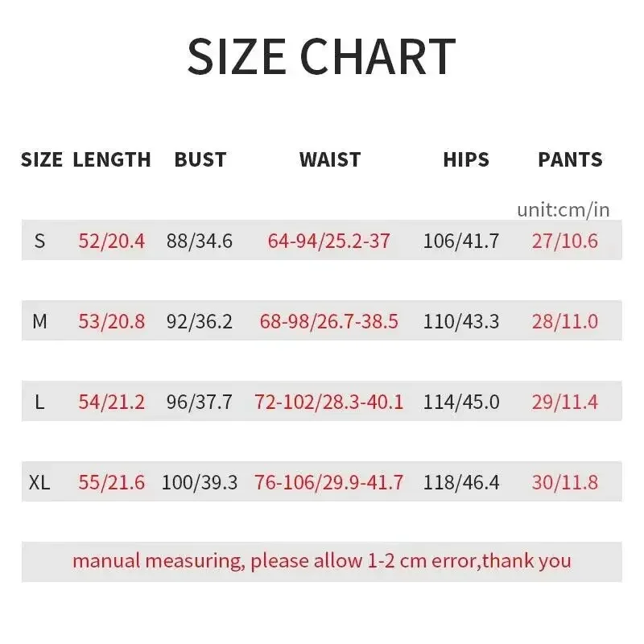Image resolution: width=644 pixels, height=644 pixels.
Task: Click the PANTS column header
Action: [570, 159]
